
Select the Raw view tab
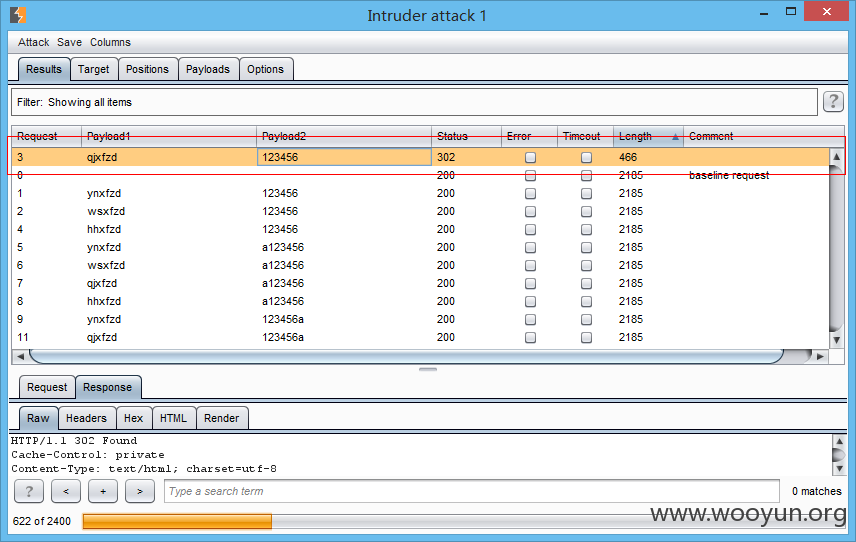point(38,418)
